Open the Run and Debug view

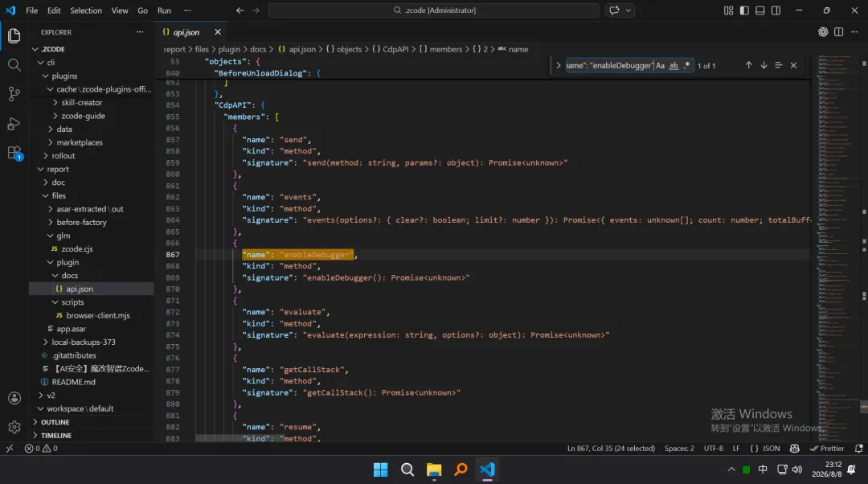click(14, 124)
